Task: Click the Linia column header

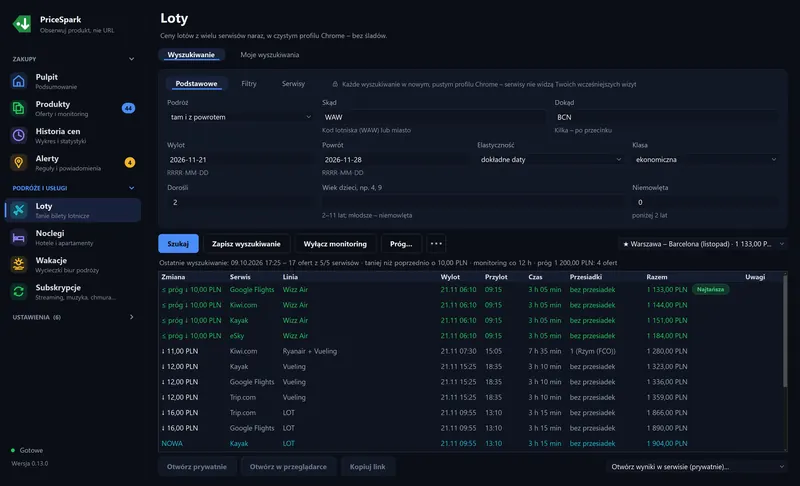Action: tap(290, 277)
